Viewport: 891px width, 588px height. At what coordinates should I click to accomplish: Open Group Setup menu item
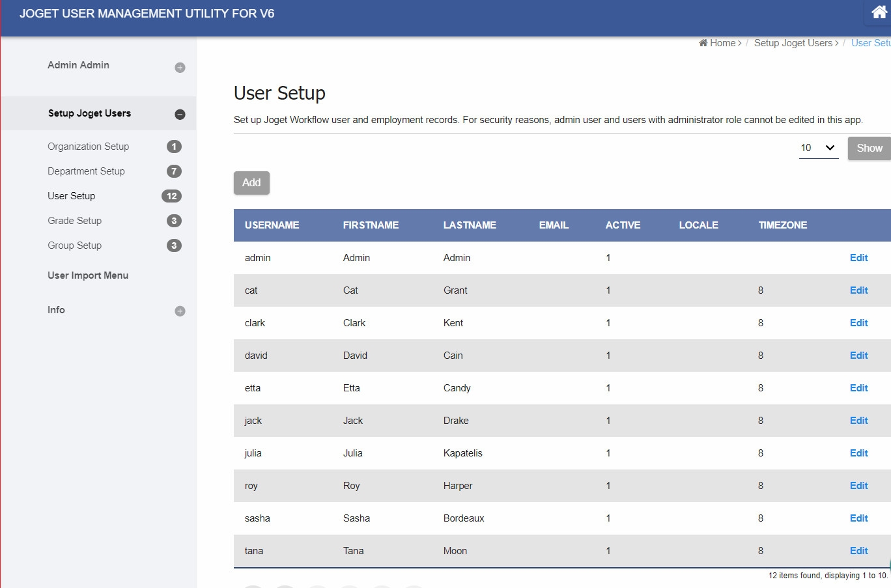coord(75,245)
